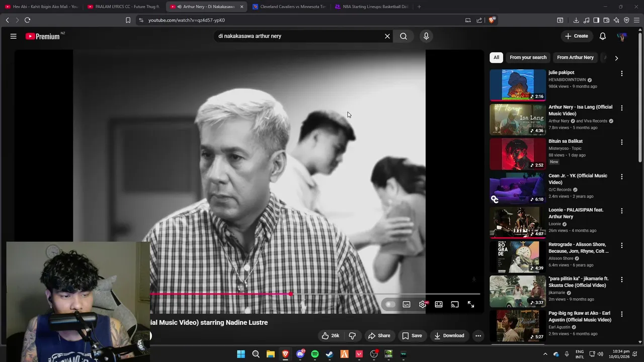Viewport: 644px width, 362px height.
Task: Switch to NBA Starting Lineups tab
Action: pos(372,7)
